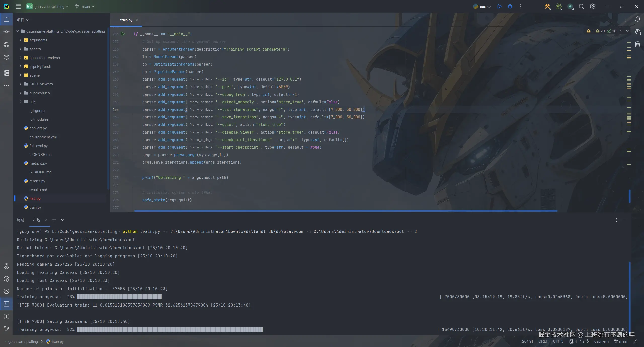Open the main hamburger menu
This screenshot has height=347, width=644.
18,7
